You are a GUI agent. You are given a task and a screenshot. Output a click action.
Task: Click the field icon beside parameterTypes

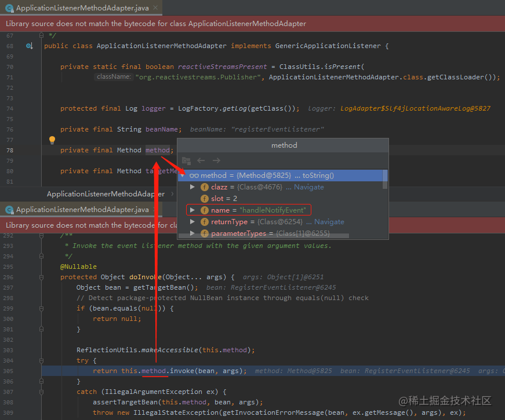205,233
